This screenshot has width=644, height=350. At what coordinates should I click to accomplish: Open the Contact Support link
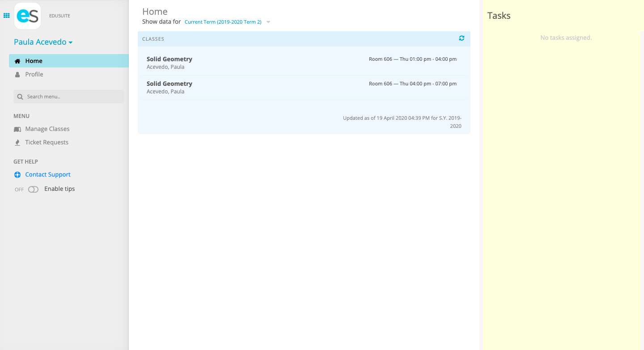tap(48, 174)
